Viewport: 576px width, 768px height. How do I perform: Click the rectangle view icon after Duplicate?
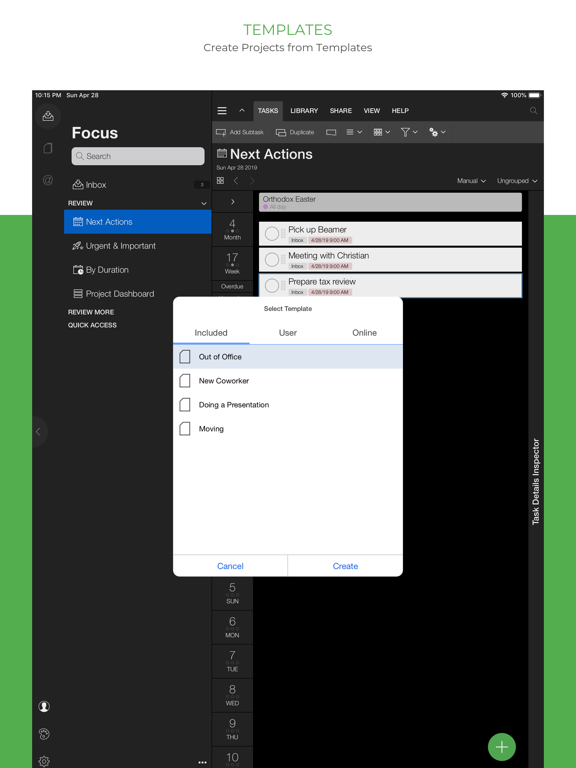(x=331, y=132)
